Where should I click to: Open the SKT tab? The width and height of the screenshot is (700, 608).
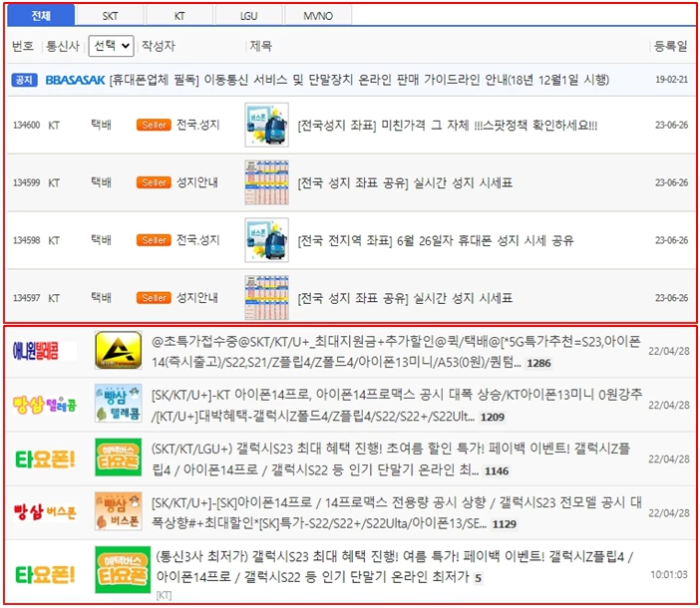click(x=110, y=16)
